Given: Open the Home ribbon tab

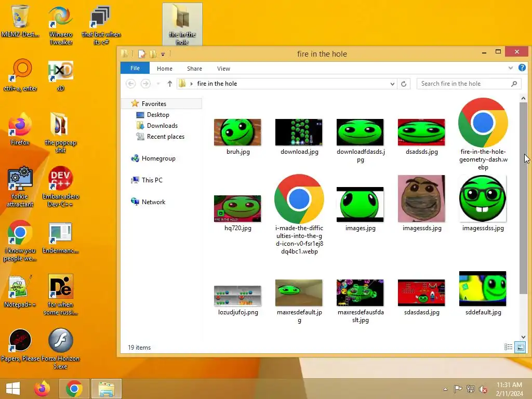Looking at the screenshot, I should pos(165,69).
